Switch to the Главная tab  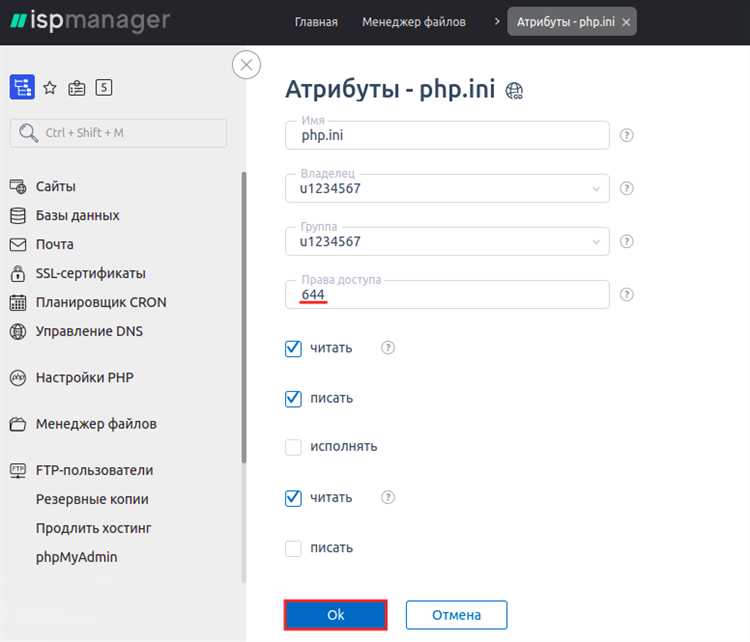[316, 22]
